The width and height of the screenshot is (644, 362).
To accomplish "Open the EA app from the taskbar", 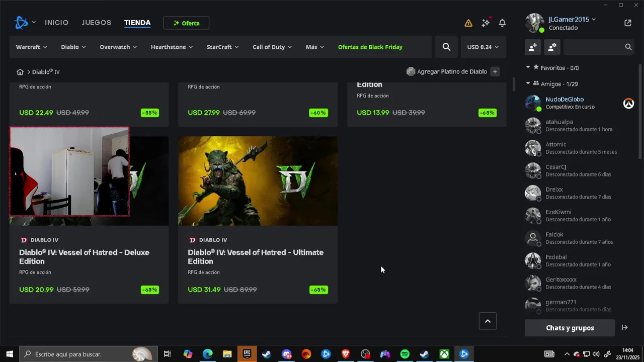I will (306, 354).
